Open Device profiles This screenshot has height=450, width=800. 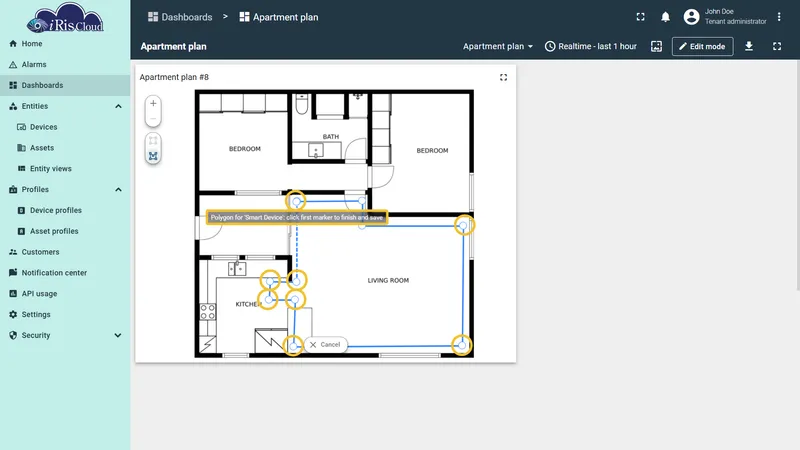[x=65, y=210]
